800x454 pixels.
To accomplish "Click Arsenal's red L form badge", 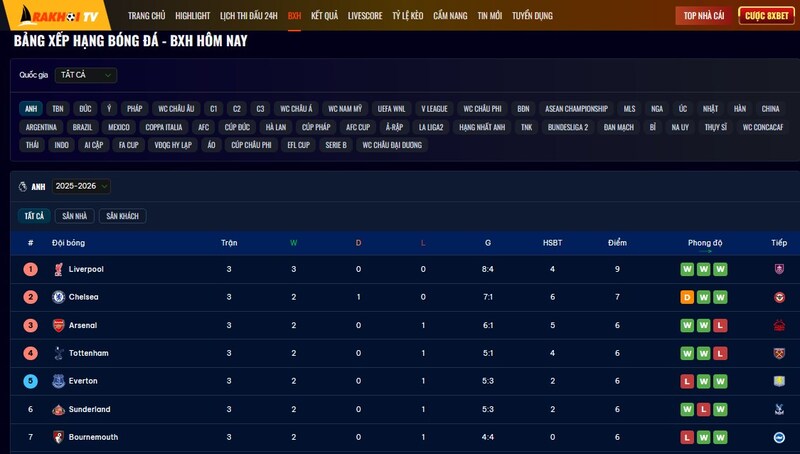I will click(x=720, y=325).
